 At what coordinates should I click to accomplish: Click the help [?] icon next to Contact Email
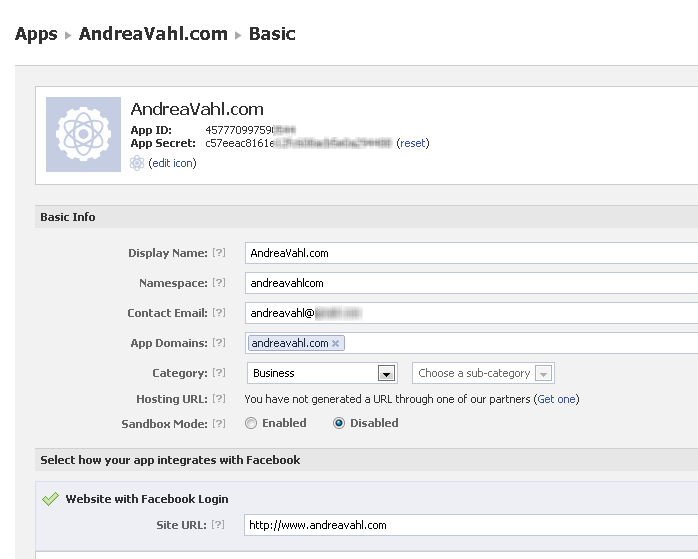click(219, 314)
